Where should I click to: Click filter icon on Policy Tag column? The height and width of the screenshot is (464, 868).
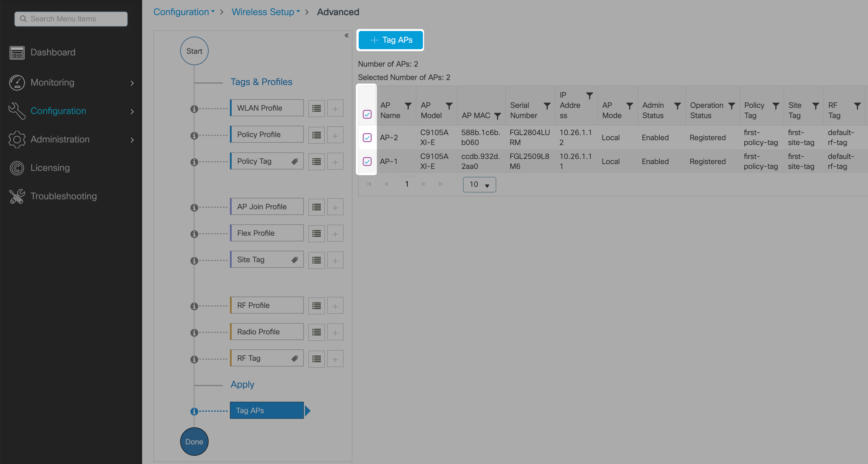[775, 106]
